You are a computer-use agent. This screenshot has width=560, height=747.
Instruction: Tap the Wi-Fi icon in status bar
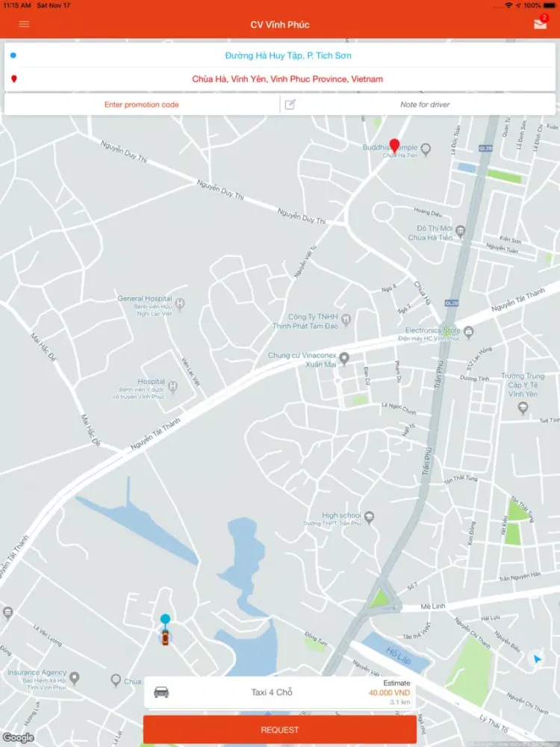[509, 5]
